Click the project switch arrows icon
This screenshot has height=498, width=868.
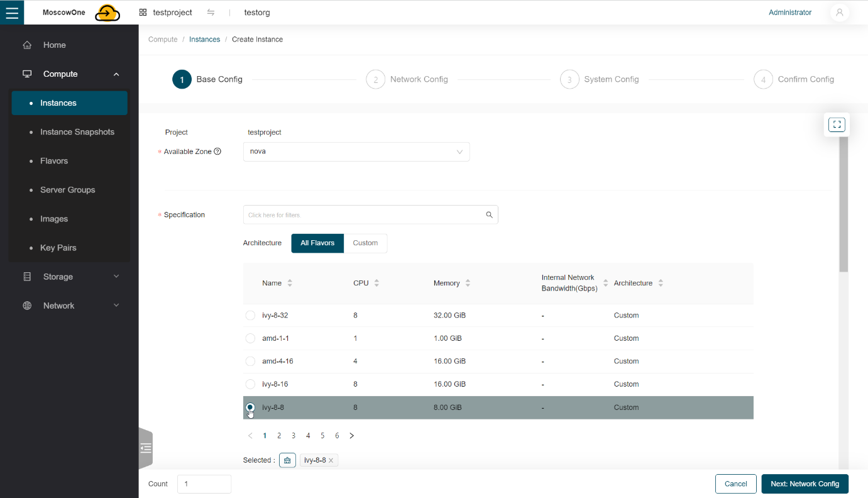click(x=211, y=13)
